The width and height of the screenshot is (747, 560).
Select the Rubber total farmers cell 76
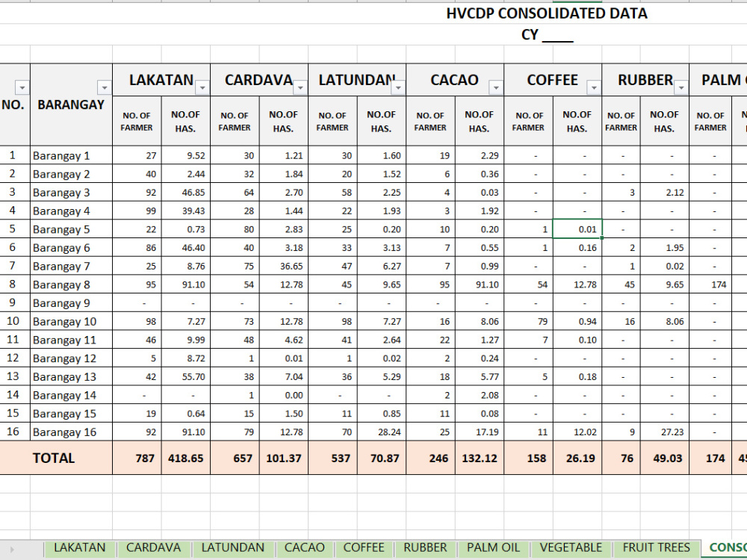click(x=622, y=458)
